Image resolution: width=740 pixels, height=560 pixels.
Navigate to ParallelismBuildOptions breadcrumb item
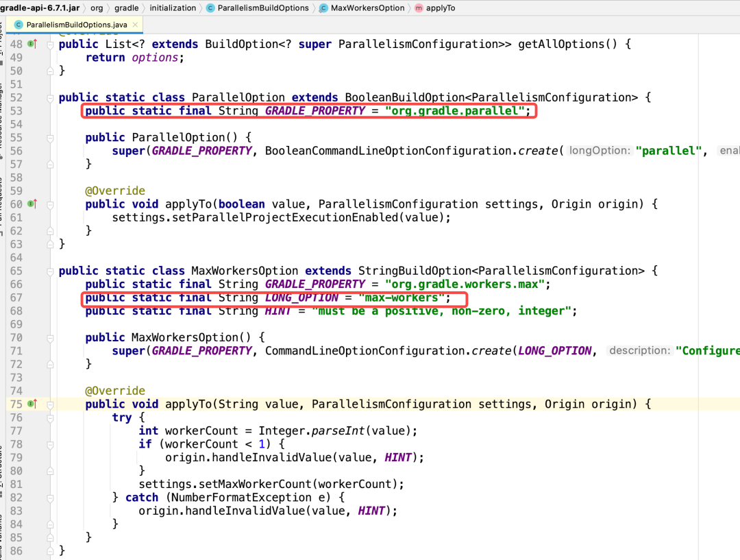(262, 8)
